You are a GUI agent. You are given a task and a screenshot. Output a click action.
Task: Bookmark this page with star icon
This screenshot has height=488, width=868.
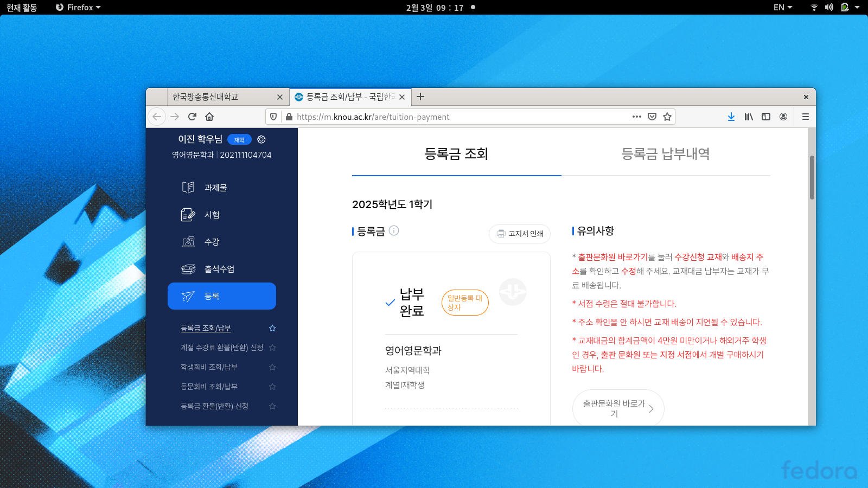pos(667,117)
